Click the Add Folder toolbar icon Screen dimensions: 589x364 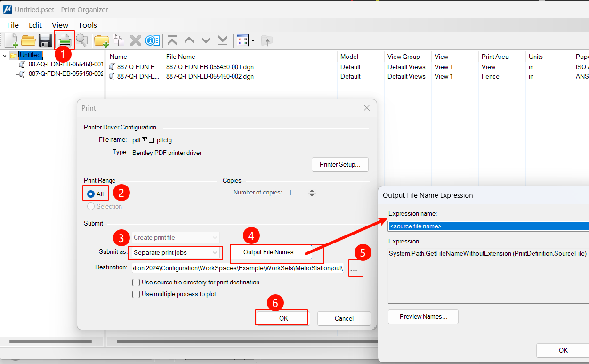(x=101, y=40)
